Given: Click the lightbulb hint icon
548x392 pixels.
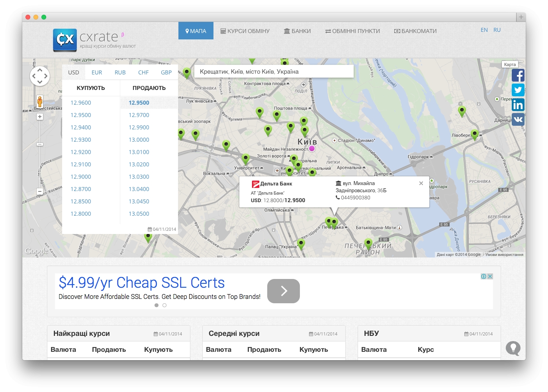Looking at the screenshot, I should tap(513, 348).
